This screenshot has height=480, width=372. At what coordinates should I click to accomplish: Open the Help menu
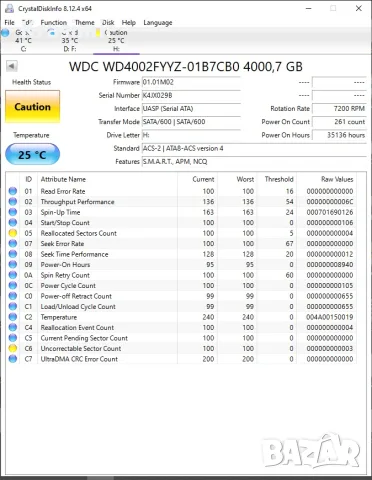pyautogui.click(x=129, y=23)
